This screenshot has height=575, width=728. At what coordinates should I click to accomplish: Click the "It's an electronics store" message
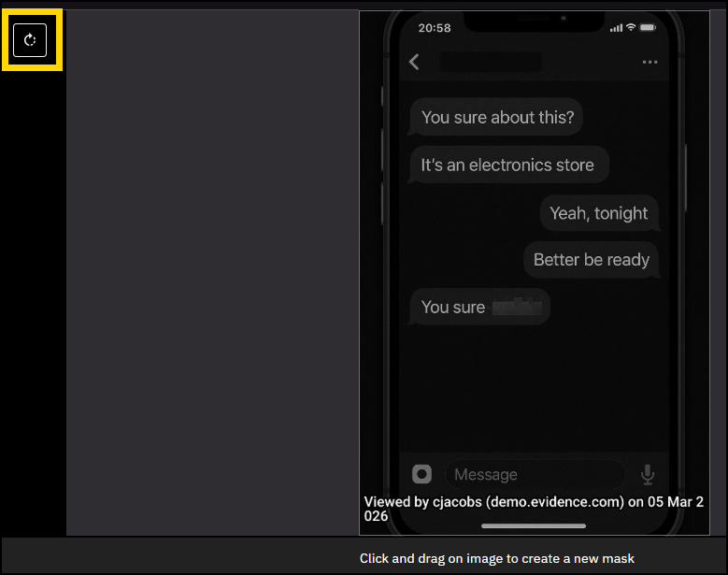point(508,165)
